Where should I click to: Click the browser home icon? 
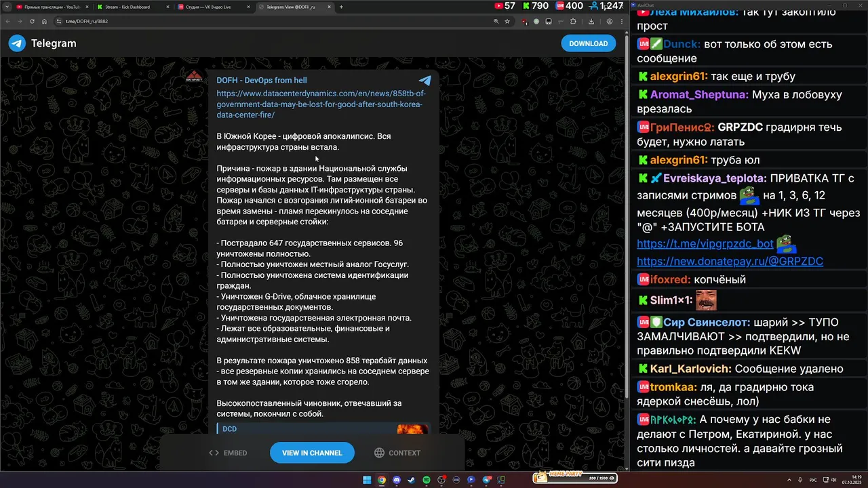click(44, 21)
